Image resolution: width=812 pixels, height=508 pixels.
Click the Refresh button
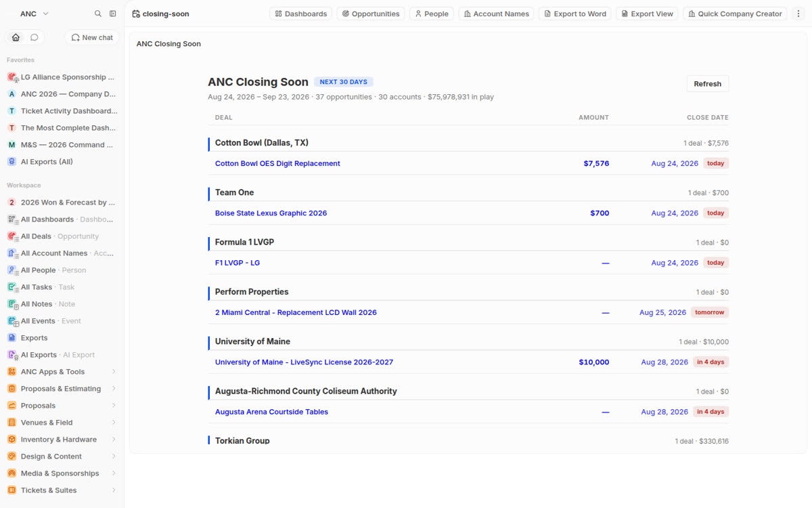coord(708,84)
